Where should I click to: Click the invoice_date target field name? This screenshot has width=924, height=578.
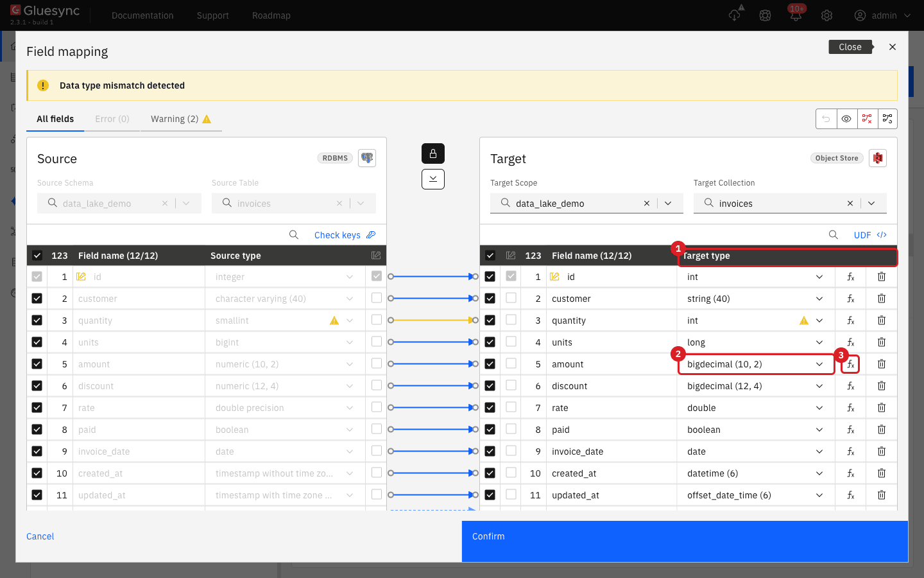(x=577, y=451)
